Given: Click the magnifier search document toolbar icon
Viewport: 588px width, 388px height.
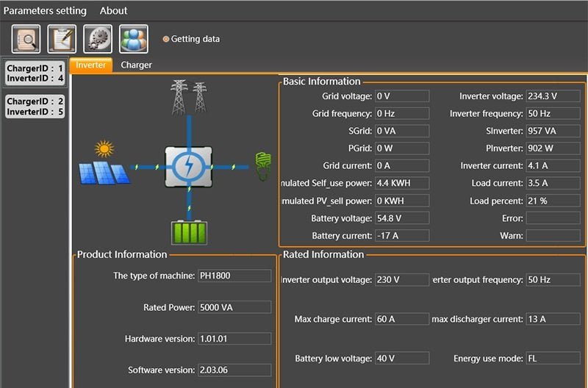Looking at the screenshot, I should (26, 39).
